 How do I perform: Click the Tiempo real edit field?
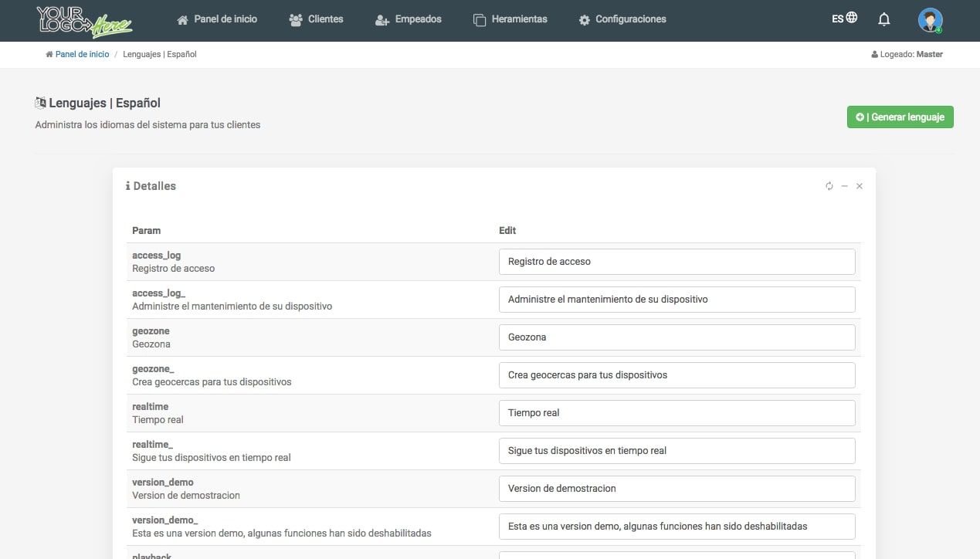677,413
